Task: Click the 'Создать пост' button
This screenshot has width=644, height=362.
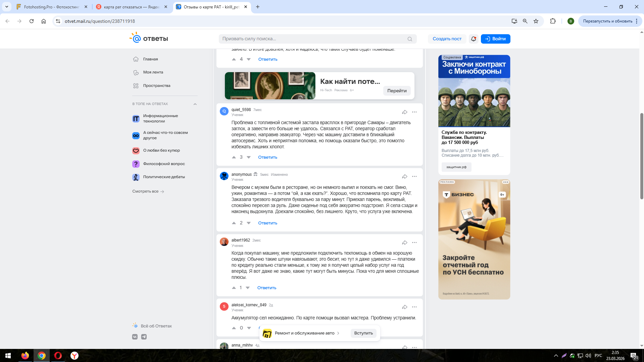Action: [447, 39]
